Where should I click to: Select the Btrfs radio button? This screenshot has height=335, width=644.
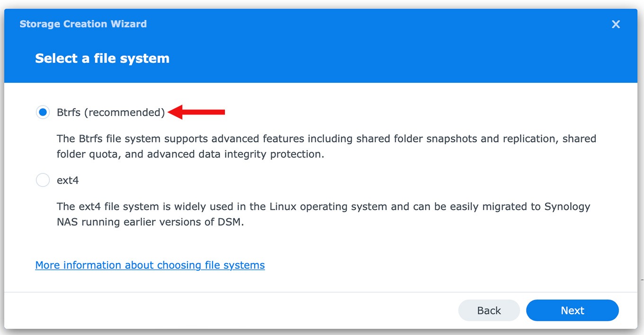[x=43, y=112]
